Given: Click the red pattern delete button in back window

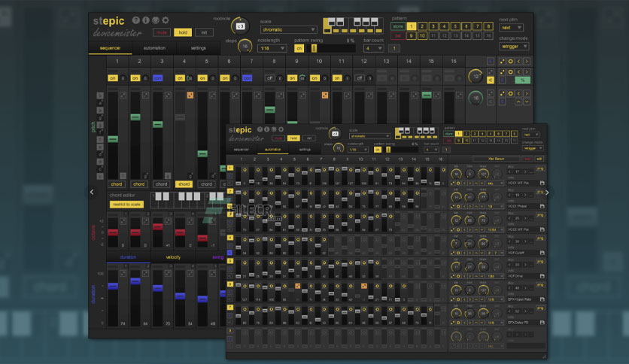Looking at the screenshot, I should click(x=397, y=35).
